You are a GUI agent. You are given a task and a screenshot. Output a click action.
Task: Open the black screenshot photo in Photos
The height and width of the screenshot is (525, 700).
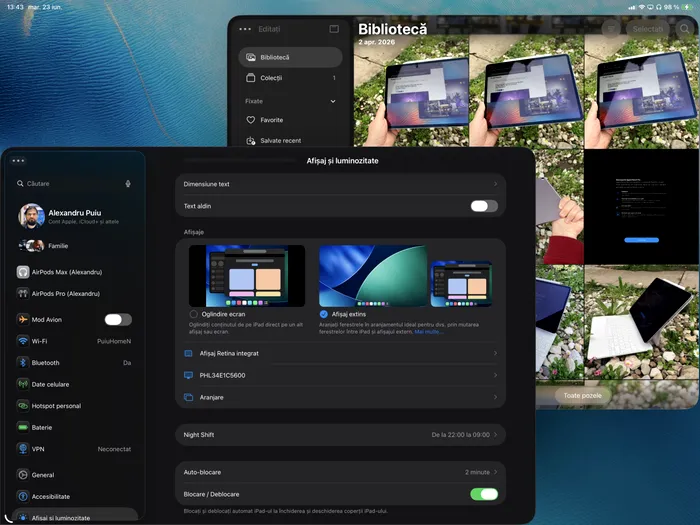coord(641,207)
